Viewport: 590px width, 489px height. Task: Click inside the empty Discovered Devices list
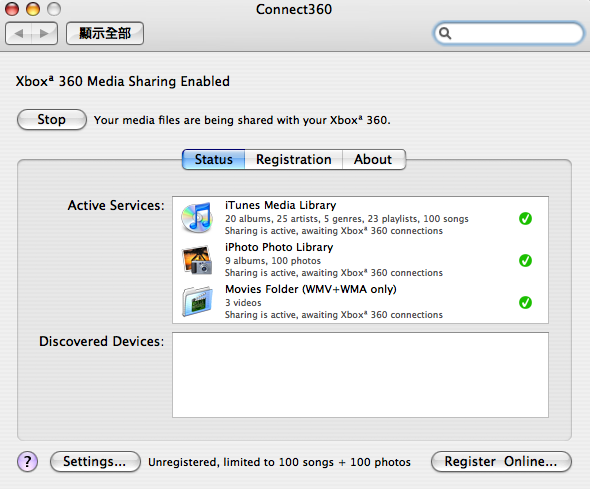(x=360, y=375)
